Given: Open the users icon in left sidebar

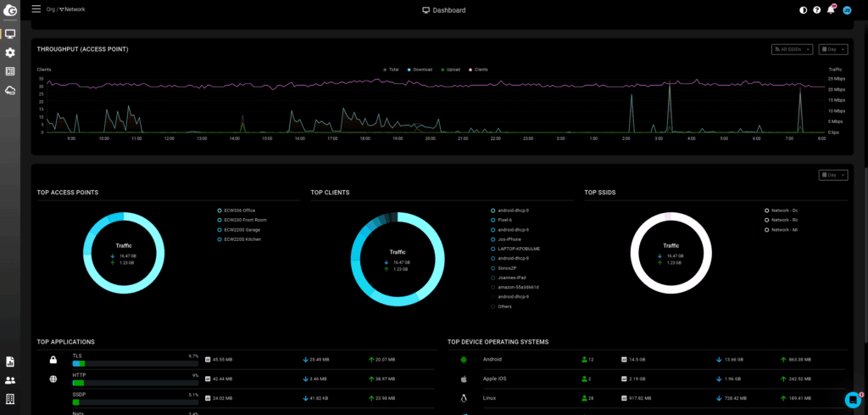Looking at the screenshot, I should coord(10,380).
